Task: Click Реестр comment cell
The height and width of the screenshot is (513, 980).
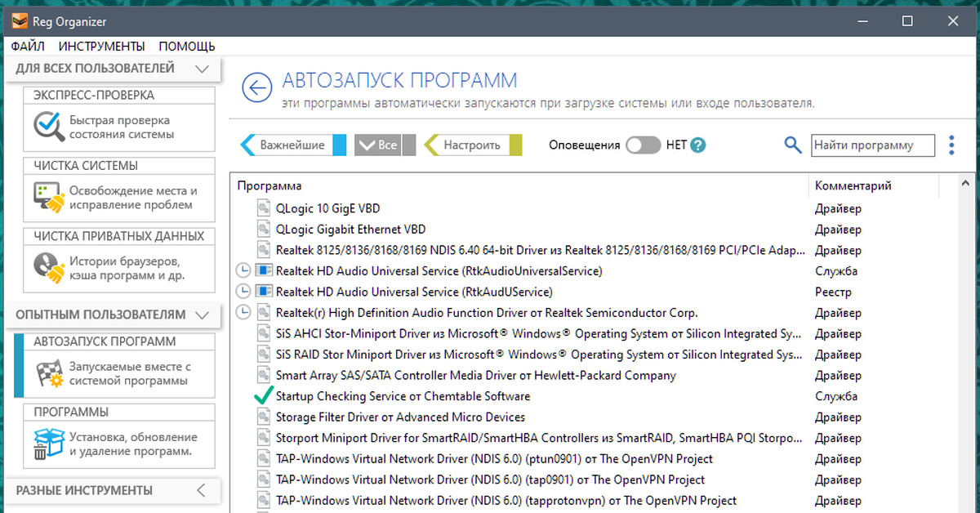Action: point(833,292)
